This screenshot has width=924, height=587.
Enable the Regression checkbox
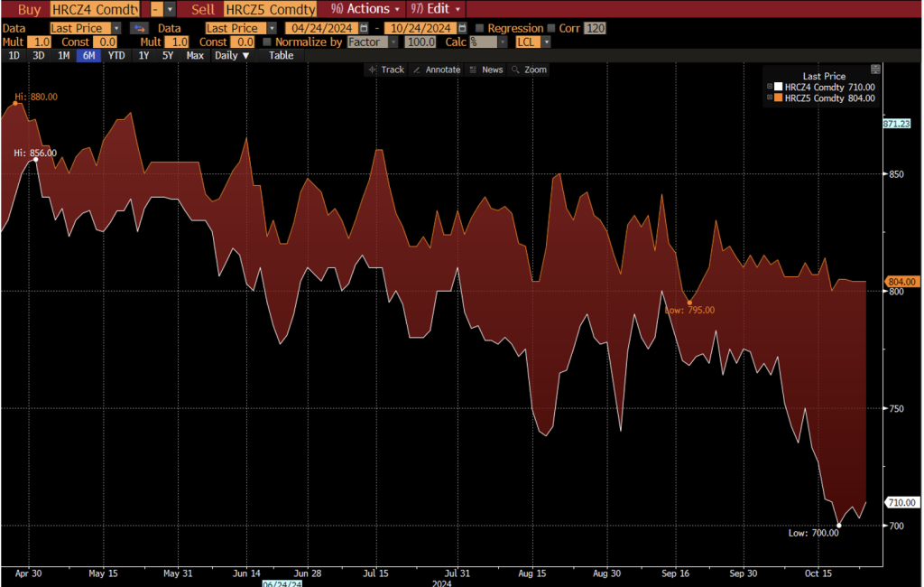(480, 28)
